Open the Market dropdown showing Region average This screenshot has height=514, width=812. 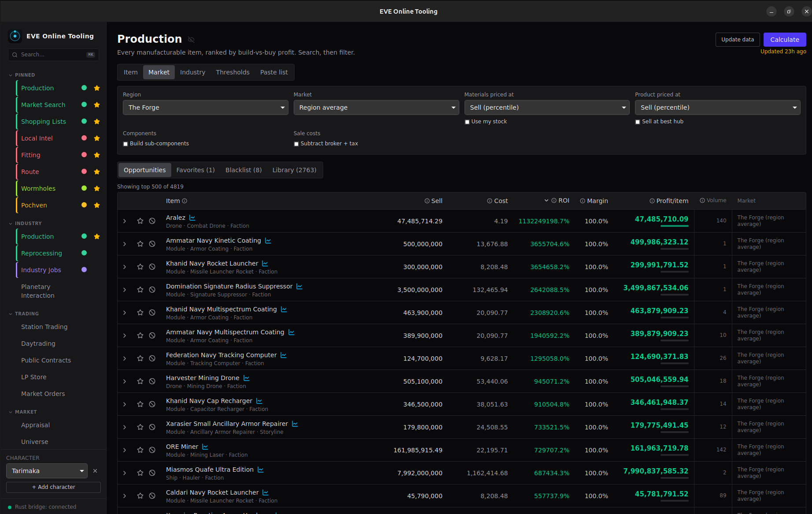point(376,107)
